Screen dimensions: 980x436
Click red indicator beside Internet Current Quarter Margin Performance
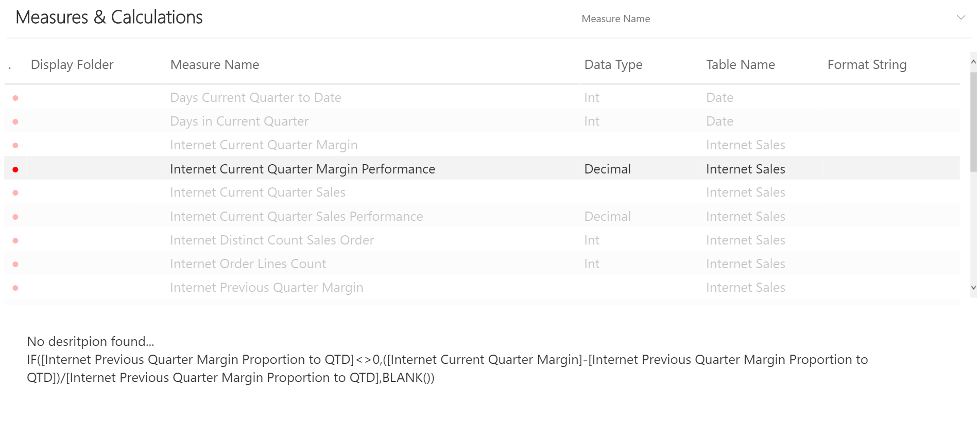[x=15, y=169]
